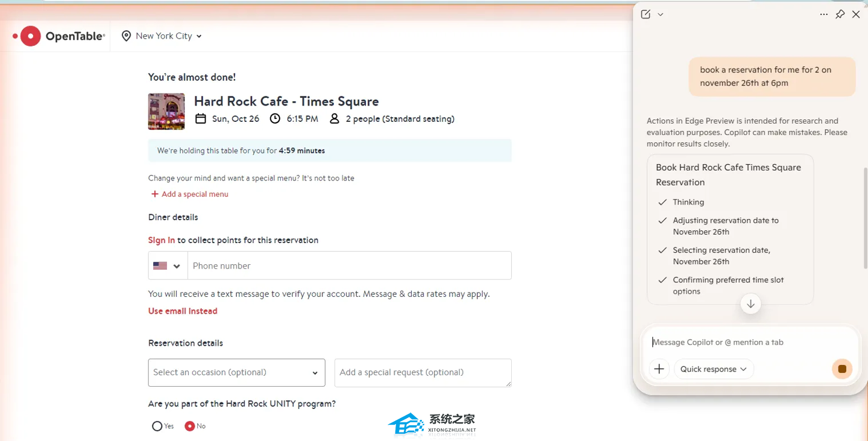
Task: Click the Hard Rock Cafe restaurant thumbnail
Action: 166,112
